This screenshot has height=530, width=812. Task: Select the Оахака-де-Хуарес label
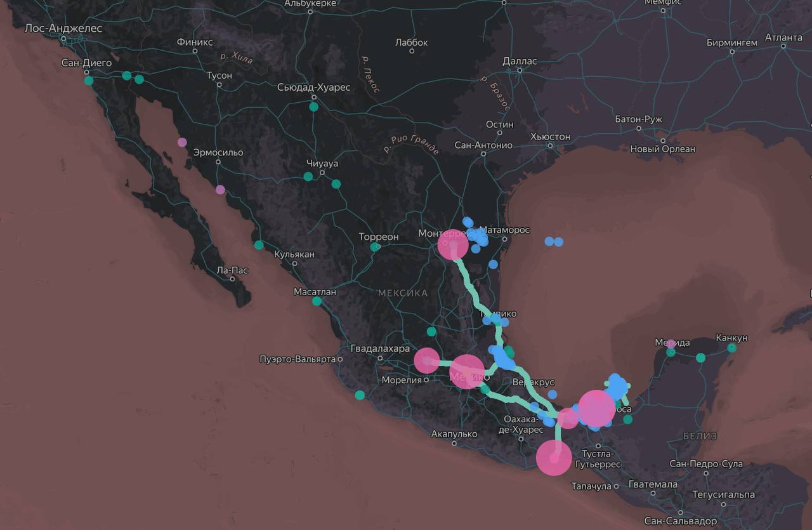[521, 425]
